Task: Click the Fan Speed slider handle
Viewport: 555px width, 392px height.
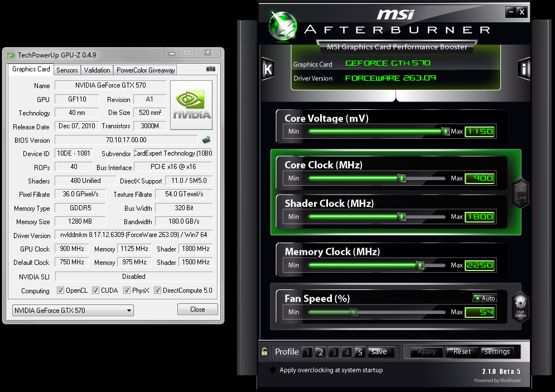Action: pyautogui.click(x=353, y=312)
